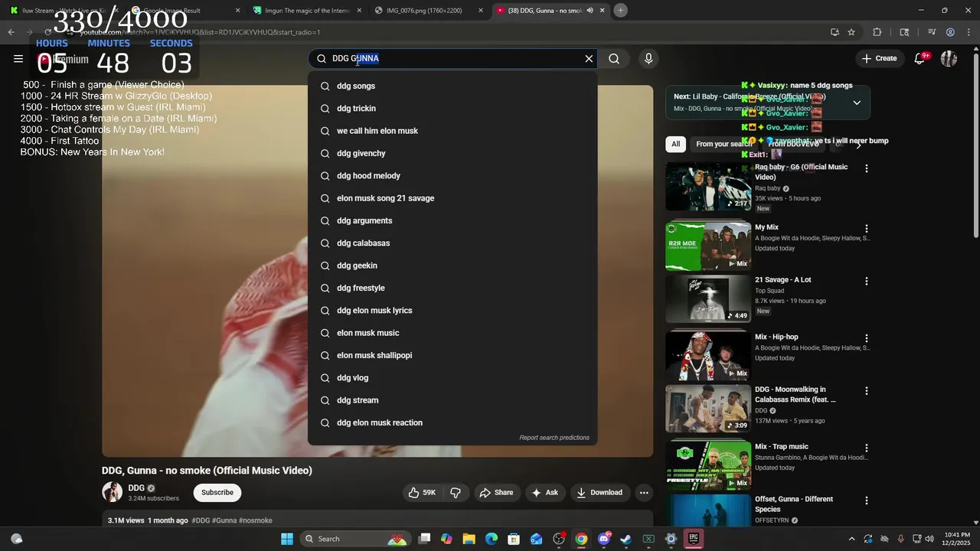The height and width of the screenshot is (551, 980).
Task: Open the YouTube guide hamburger menu
Action: (18, 58)
